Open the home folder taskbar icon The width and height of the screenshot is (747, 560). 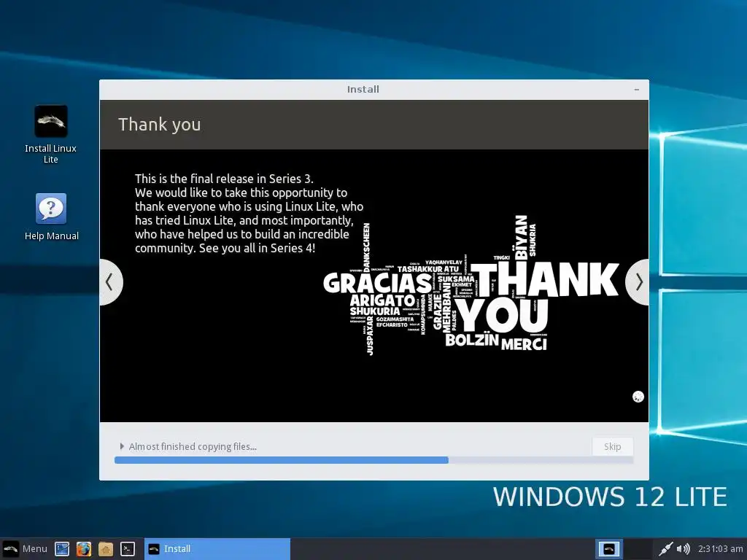click(x=106, y=549)
